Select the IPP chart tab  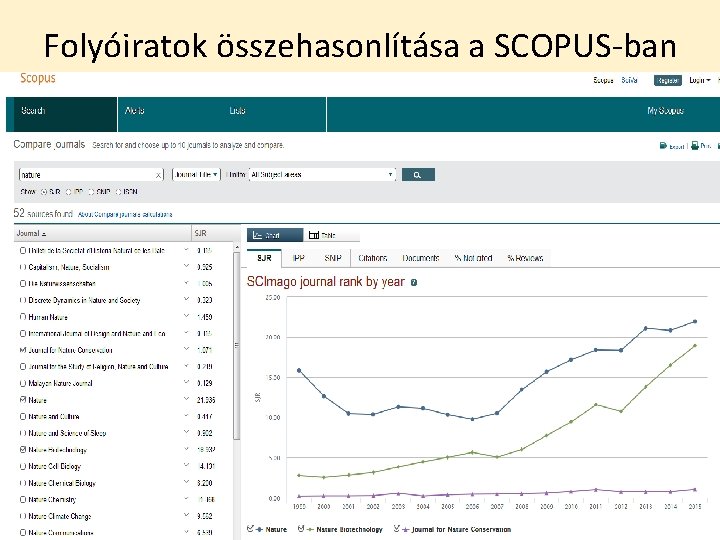pos(298,258)
